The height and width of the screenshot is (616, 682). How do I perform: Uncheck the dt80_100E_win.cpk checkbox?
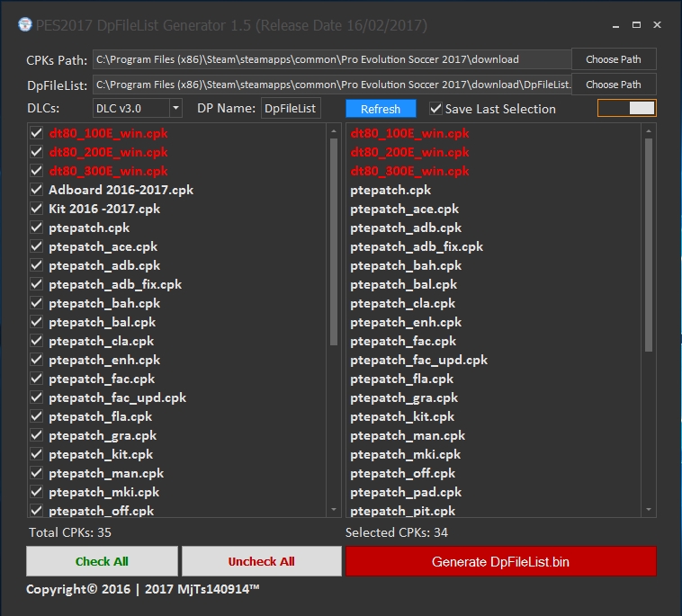click(x=37, y=133)
